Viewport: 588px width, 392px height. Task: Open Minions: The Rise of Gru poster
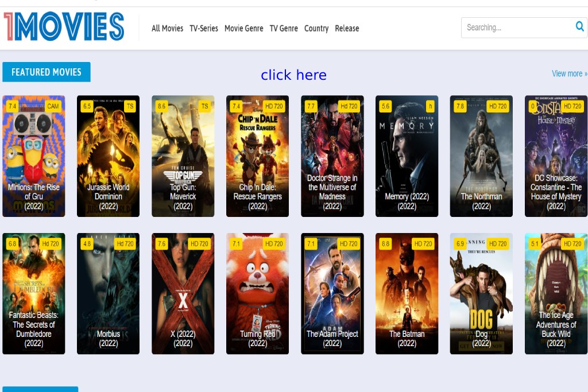click(x=34, y=156)
